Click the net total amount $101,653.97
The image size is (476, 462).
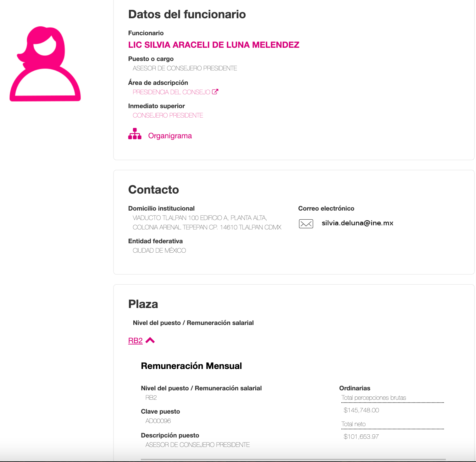[x=361, y=437]
